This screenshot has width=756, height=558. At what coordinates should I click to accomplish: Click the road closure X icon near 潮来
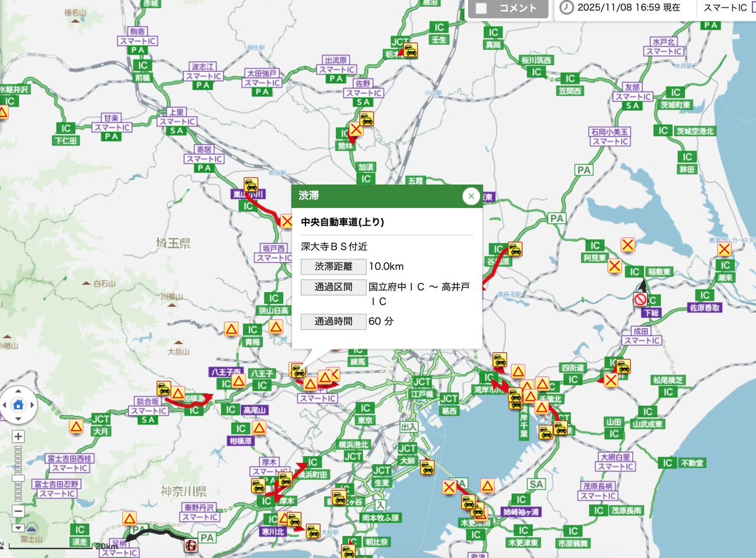pyautogui.click(x=724, y=250)
